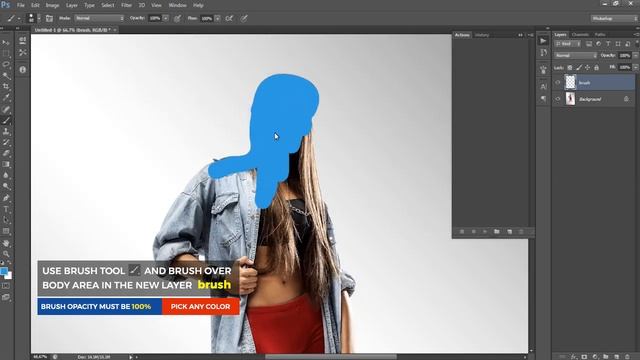Toggle lock image pixels

[579, 67]
